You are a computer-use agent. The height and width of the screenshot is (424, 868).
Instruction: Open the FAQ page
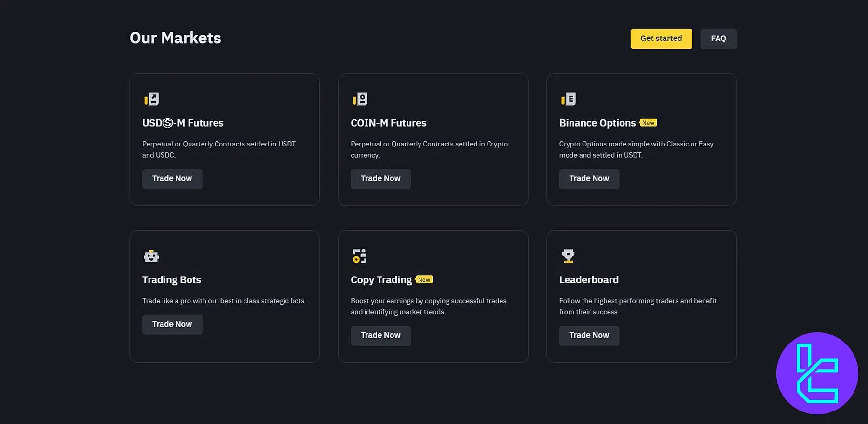[x=718, y=39]
